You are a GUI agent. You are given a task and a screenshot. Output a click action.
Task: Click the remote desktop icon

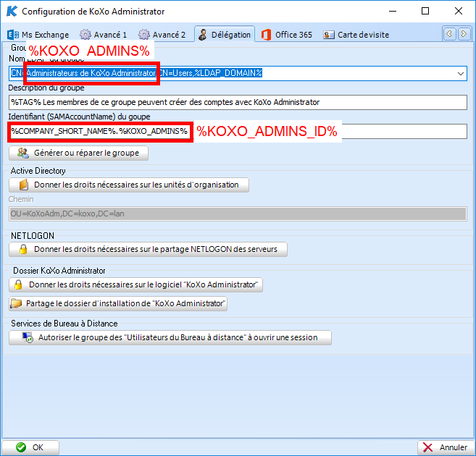pos(28,337)
